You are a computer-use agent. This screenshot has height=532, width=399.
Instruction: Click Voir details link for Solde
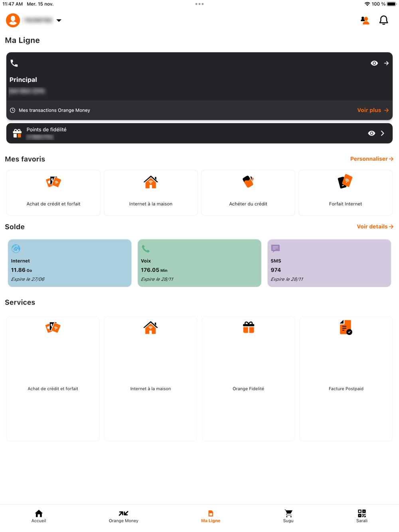coord(375,227)
